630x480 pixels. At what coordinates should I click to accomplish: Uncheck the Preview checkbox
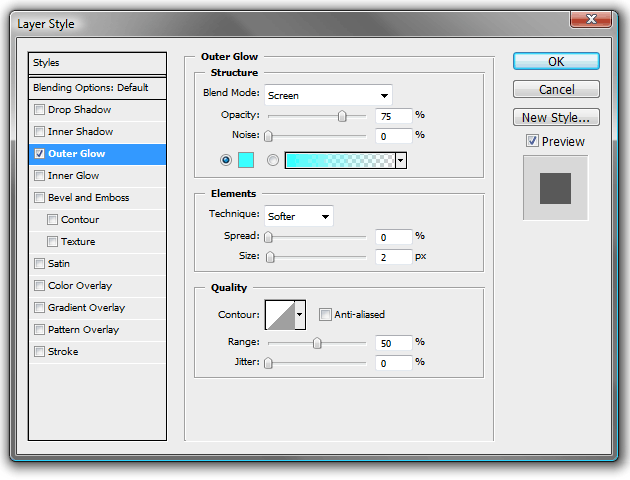532,141
